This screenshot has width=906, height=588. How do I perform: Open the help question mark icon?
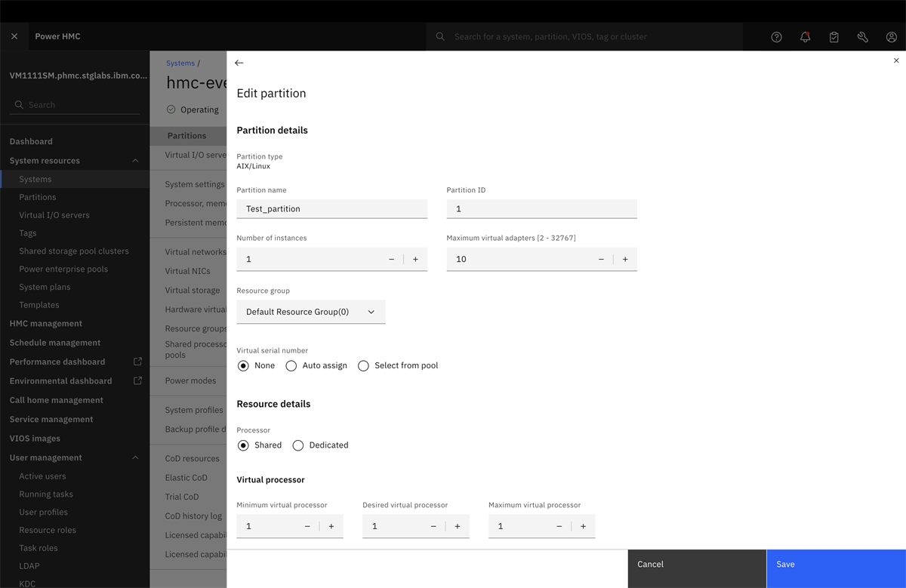776,36
